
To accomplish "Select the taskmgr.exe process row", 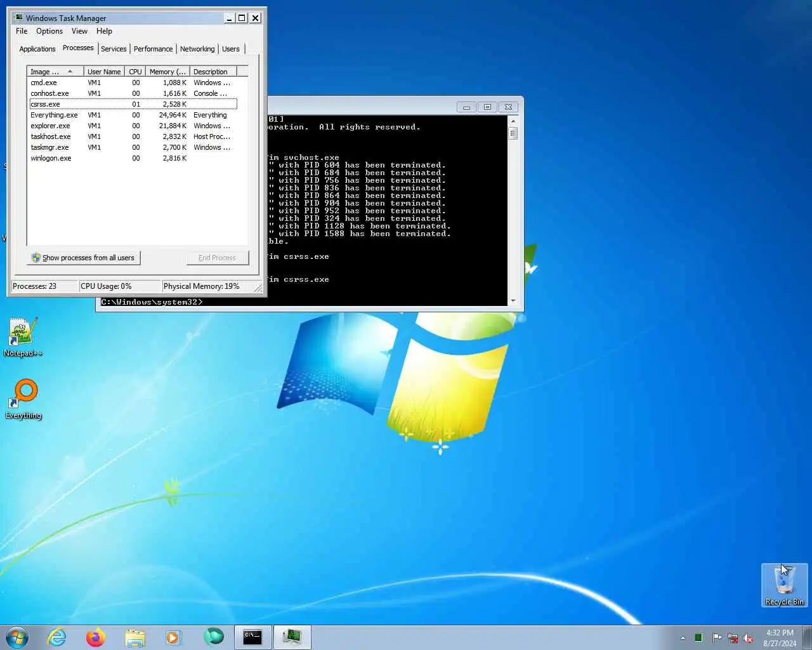I will click(x=133, y=147).
